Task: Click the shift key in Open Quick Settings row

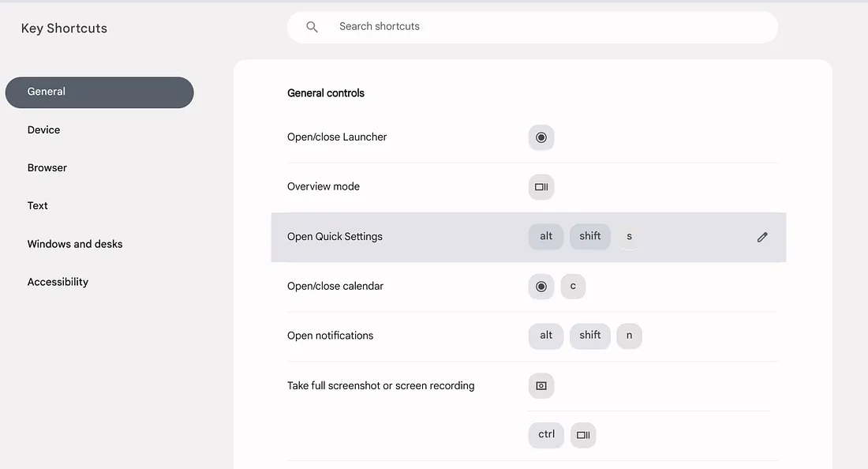Action: tap(590, 236)
